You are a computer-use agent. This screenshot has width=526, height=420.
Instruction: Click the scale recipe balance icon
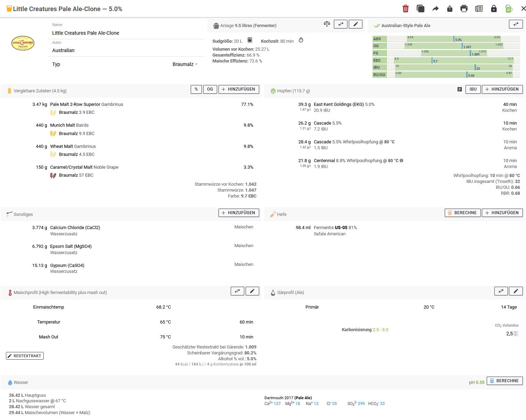tap(327, 24)
